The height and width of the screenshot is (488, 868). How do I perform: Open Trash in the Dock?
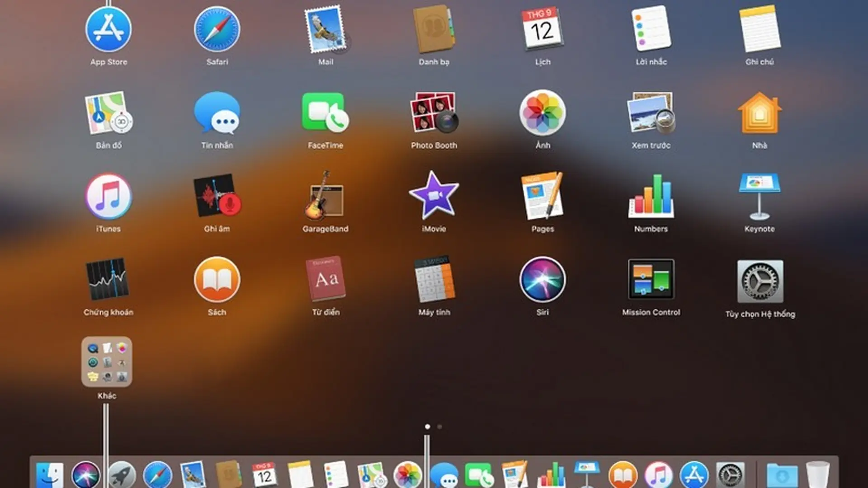coord(818,475)
